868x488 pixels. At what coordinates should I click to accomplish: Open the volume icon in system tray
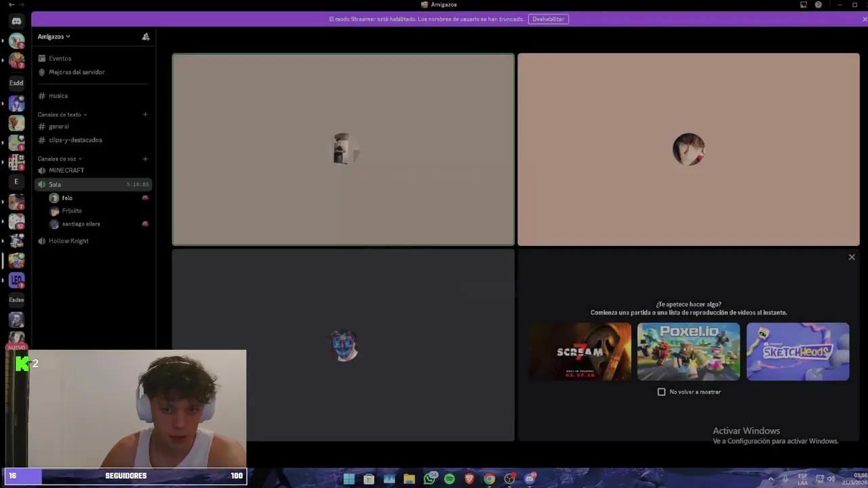point(832,479)
